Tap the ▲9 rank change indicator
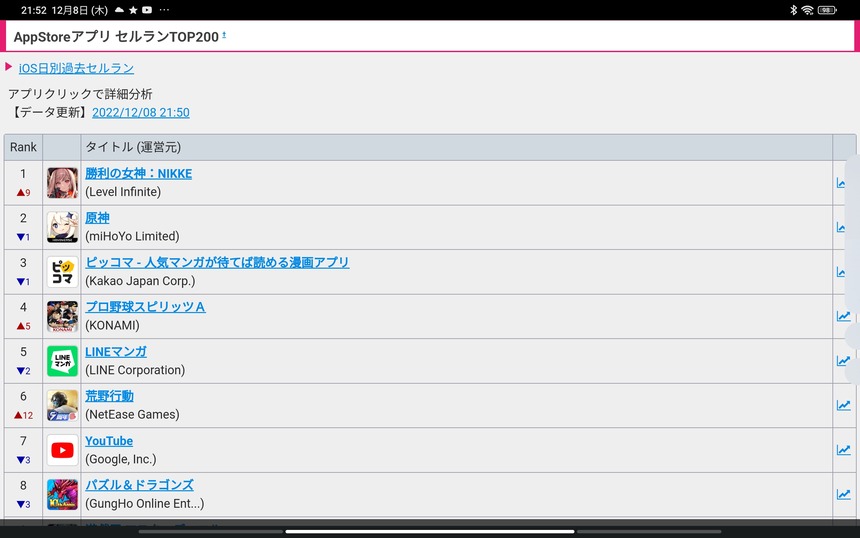 [x=23, y=192]
